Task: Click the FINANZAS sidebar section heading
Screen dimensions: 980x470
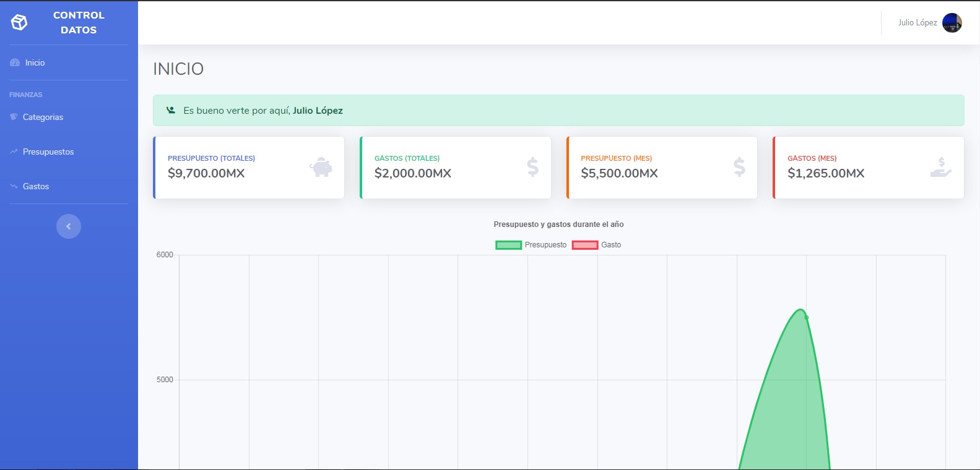Action: click(x=25, y=95)
